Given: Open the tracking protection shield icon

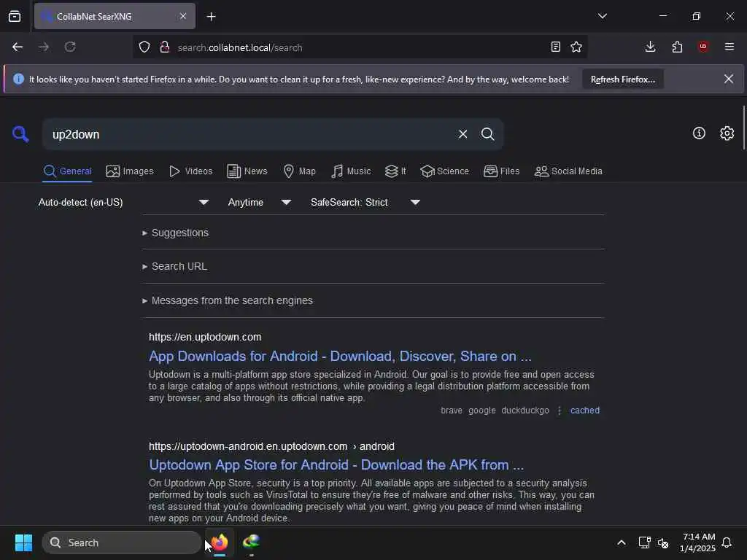Looking at the screenshot, I should pos(144,47).
